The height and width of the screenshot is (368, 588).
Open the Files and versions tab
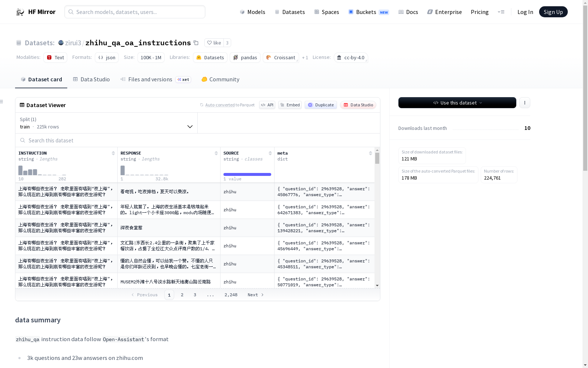tap(155, 79)
